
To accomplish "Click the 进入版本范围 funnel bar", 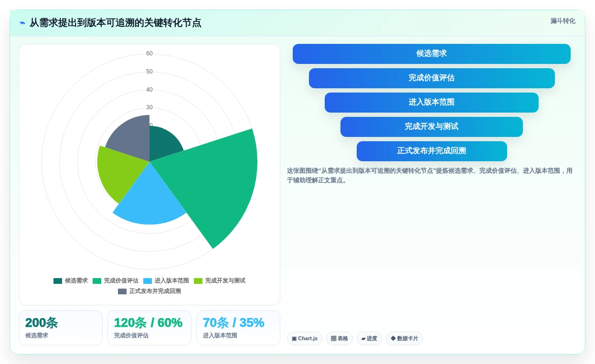I will coord(432,103).
